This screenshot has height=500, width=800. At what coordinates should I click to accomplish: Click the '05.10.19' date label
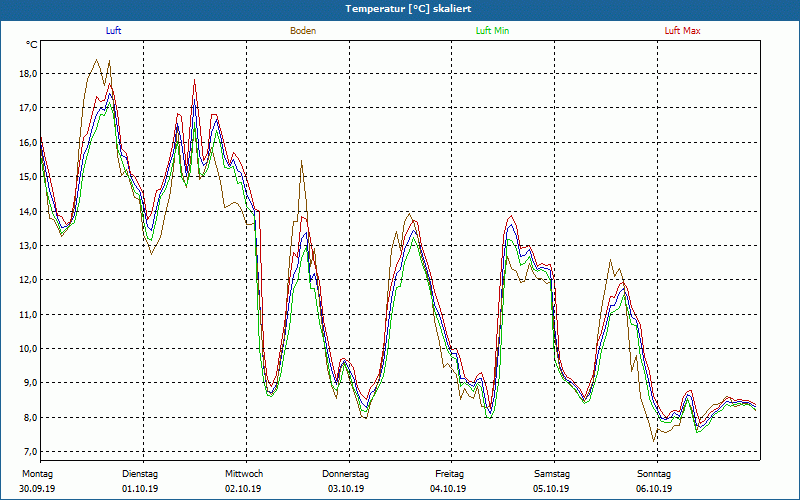click(x=551, y=488)
